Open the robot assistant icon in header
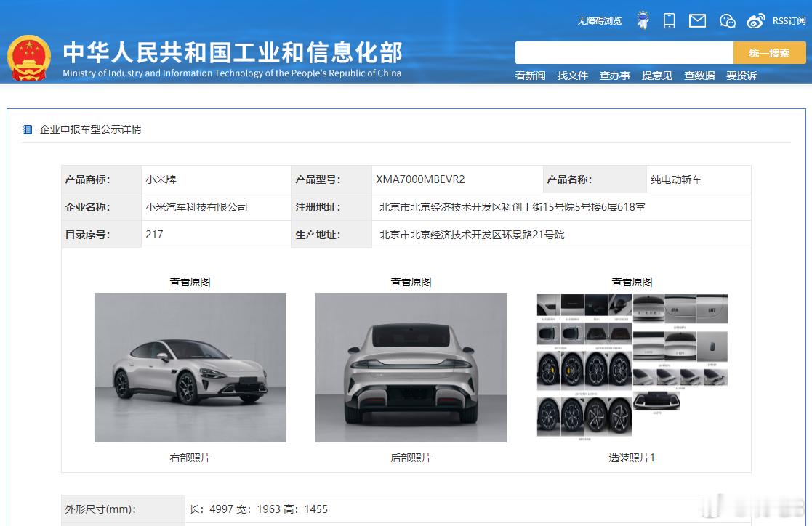 pos(643,20)
